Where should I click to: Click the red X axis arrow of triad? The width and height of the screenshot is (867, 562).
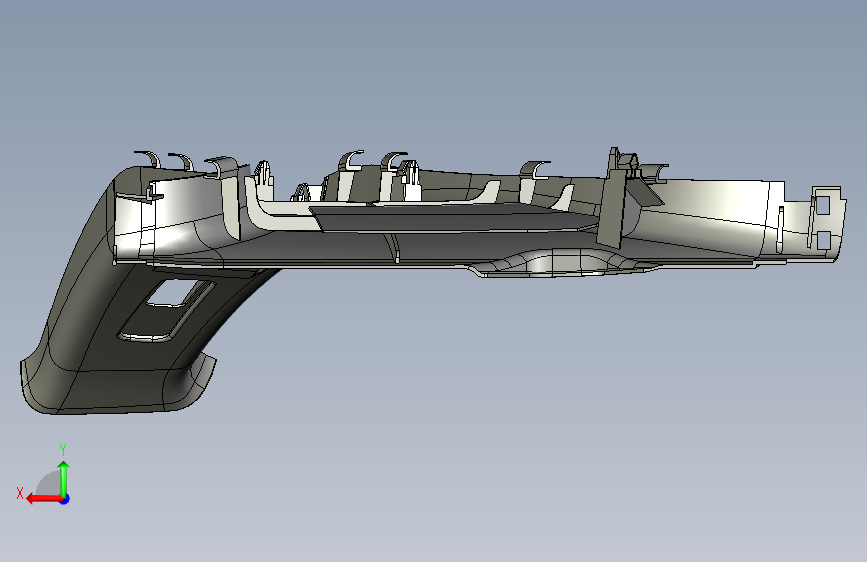43,499
